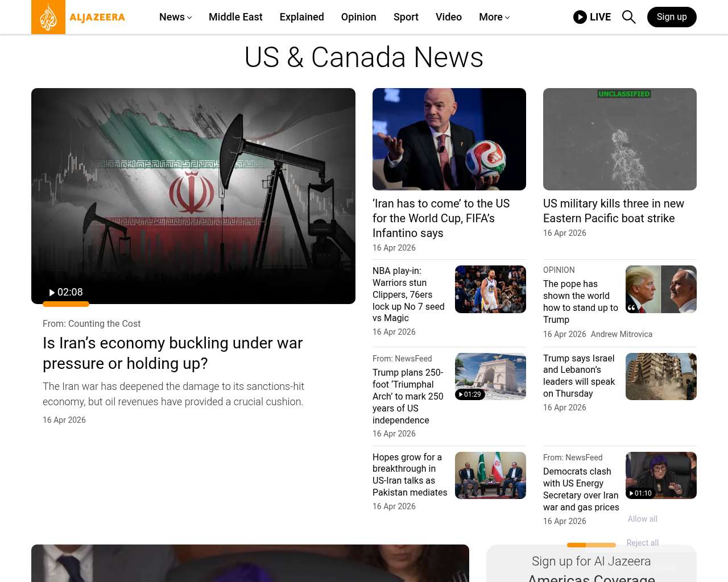
Task: Play the 01:29 Triumphal Arch video
Action: tap(470, 394)
